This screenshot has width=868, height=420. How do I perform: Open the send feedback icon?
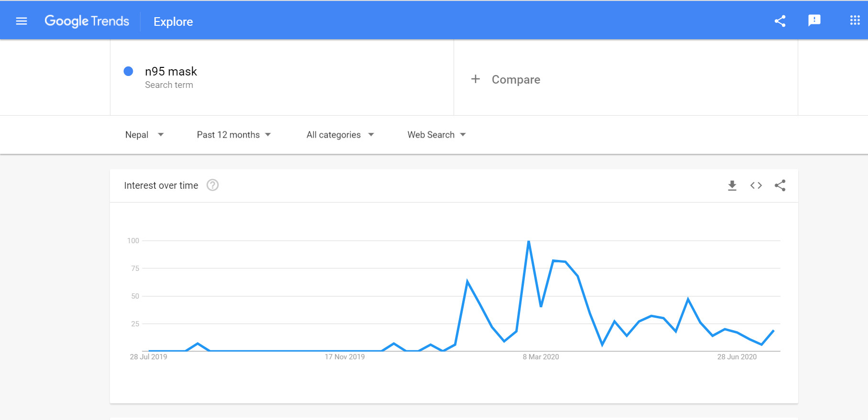[814, 21]
